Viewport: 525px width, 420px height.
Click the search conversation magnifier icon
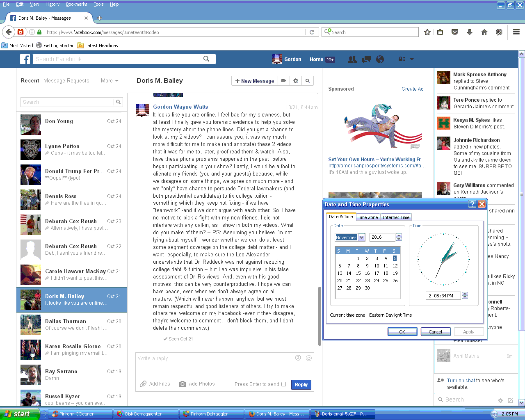308,81
